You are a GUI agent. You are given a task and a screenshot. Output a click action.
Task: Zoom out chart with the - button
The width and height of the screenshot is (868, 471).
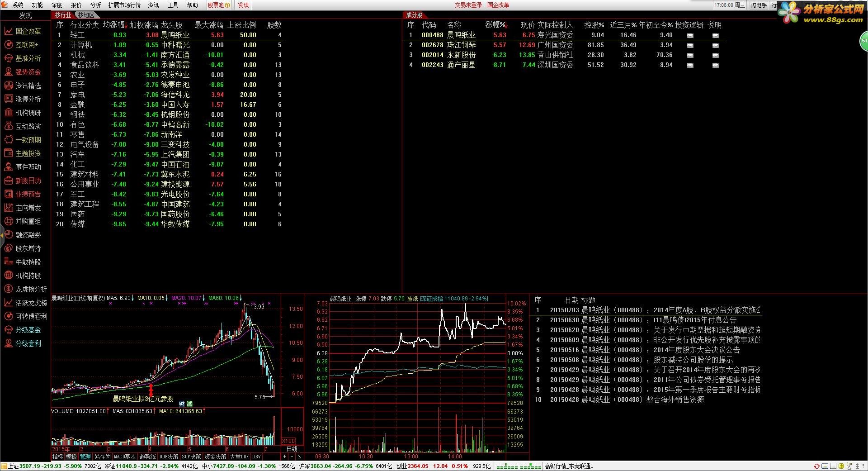292,457
